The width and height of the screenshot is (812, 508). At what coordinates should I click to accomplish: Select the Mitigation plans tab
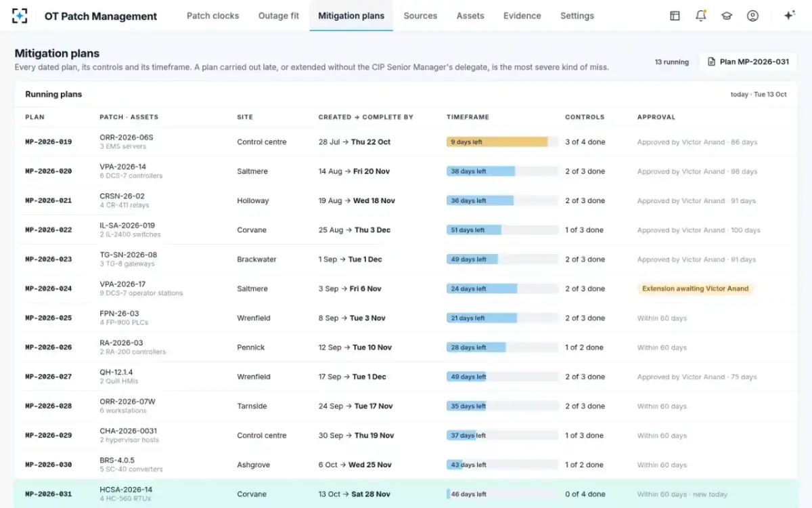[351, 16]
